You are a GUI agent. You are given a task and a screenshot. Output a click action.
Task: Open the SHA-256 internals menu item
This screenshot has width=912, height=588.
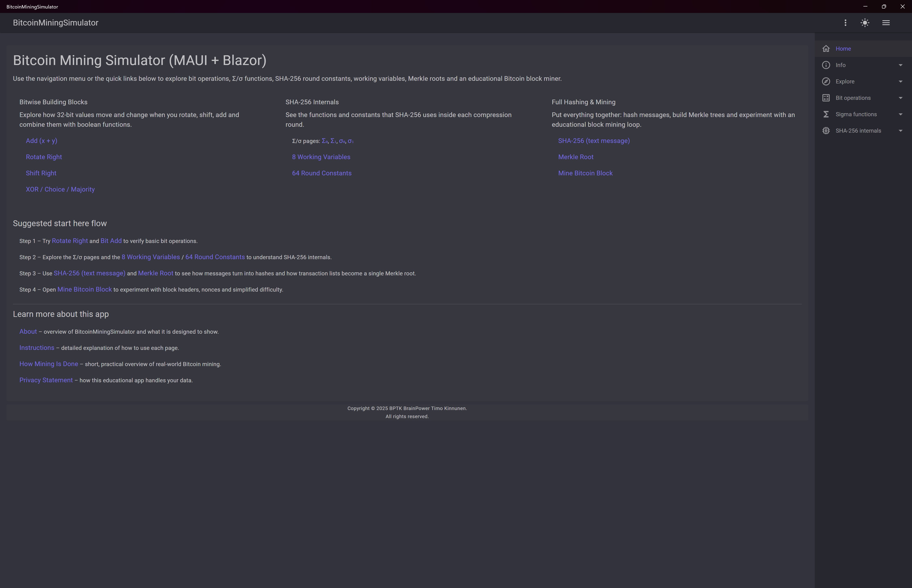pos(858,131)
